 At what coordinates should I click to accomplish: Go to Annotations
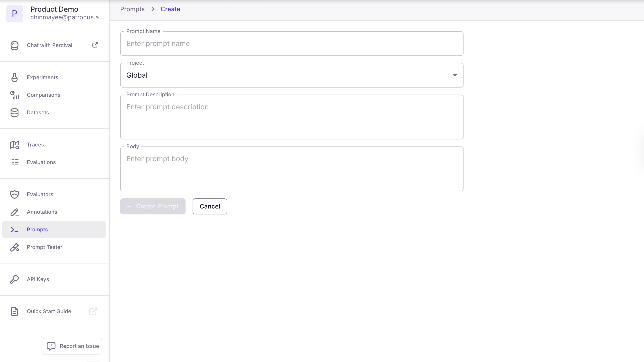click(54, 212)
